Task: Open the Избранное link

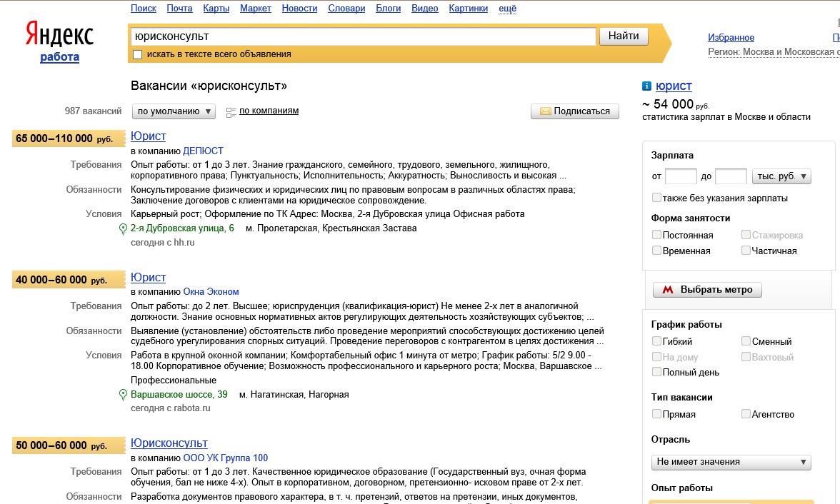Action: (731, 38)
